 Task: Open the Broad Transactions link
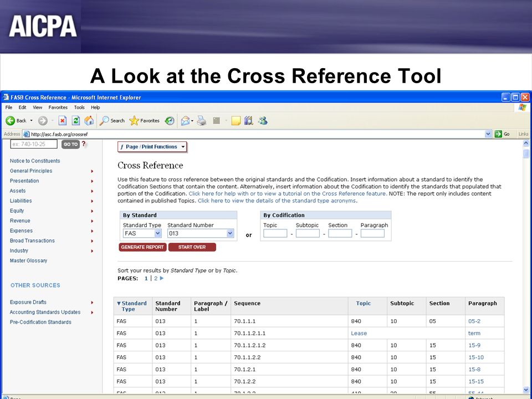click(32, 241)
